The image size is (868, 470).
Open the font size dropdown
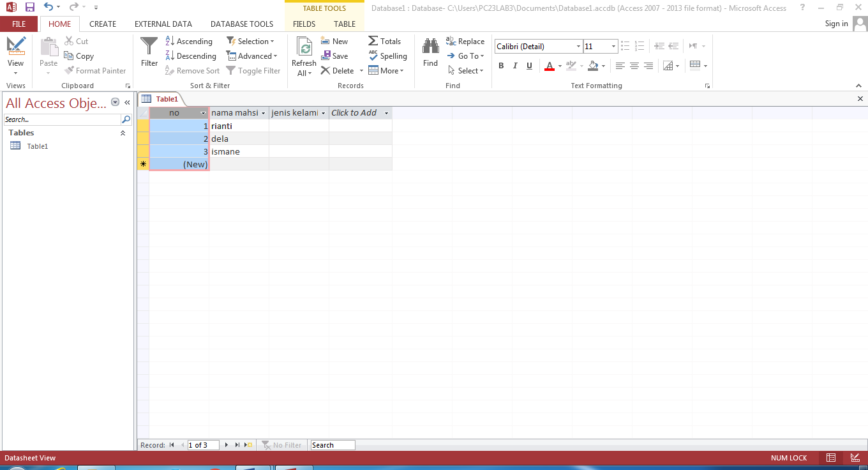[x=613, y=47]
